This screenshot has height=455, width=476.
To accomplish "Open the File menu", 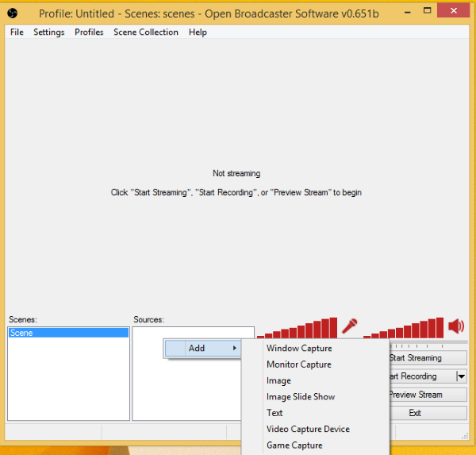I will point(17,33).
